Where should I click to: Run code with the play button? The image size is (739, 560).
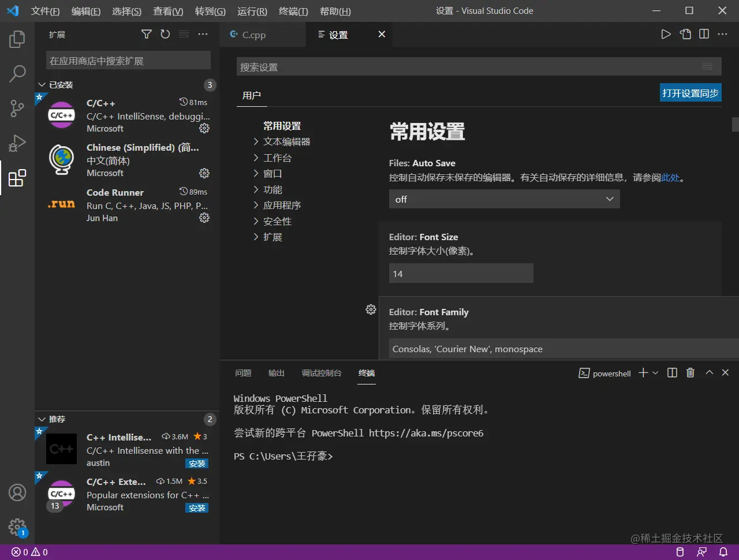coord(666,34)
